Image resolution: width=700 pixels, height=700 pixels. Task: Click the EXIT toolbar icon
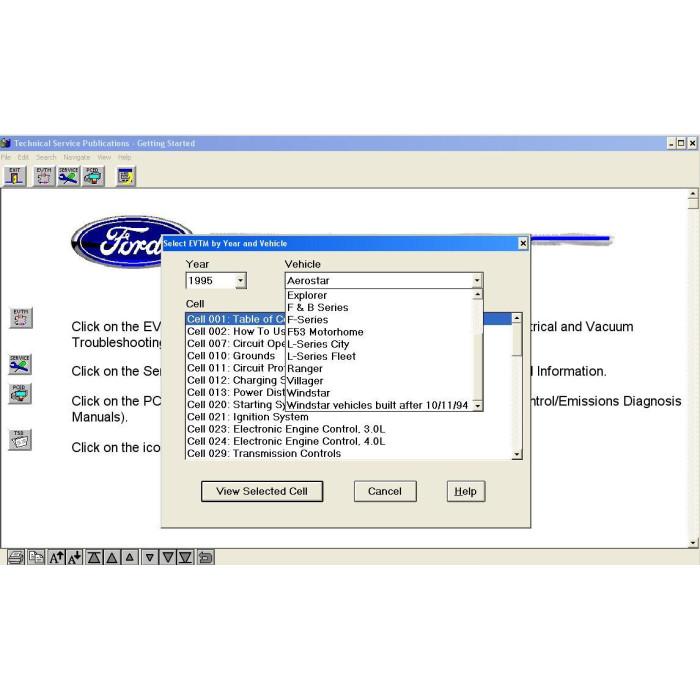[15, 176]
